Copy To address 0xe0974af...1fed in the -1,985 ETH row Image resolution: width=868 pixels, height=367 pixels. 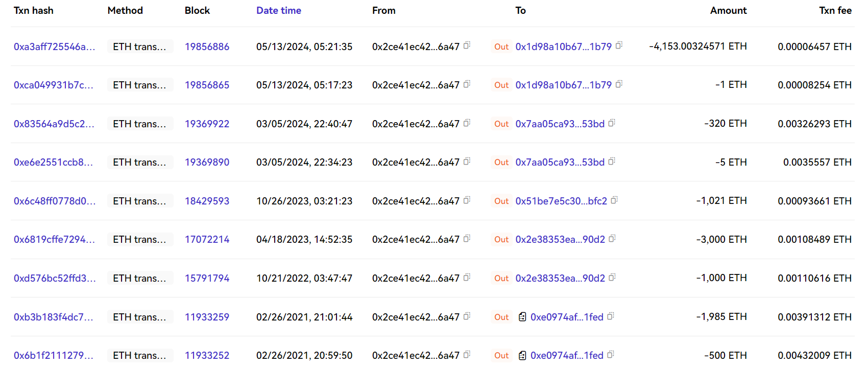[611, 316]
